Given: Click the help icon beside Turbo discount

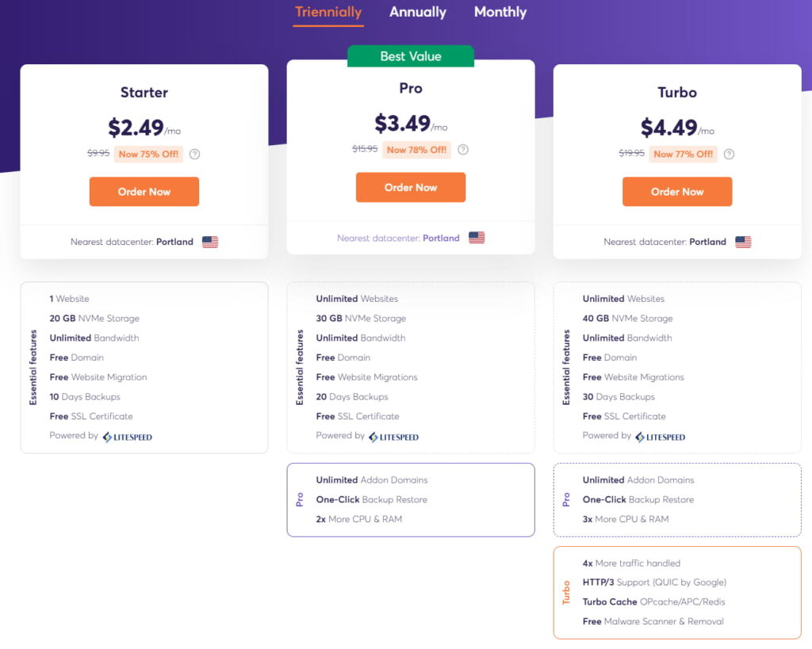Looking at the screenshot, I should pos(730,155).
